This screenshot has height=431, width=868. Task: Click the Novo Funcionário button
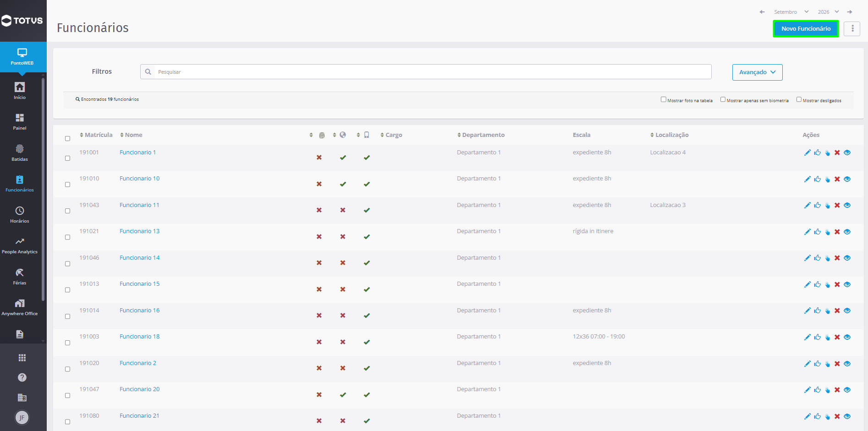point(806,28)
